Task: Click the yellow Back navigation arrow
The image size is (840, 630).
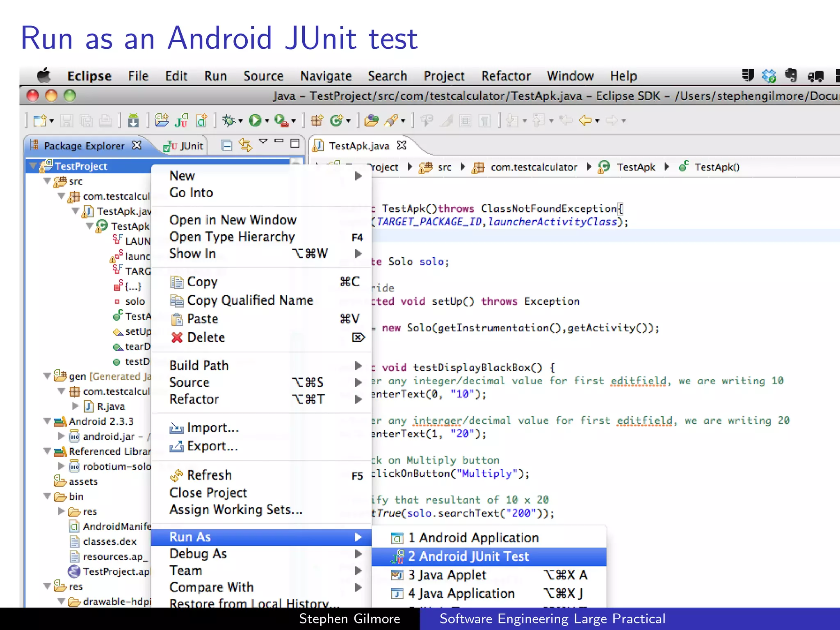Action: point(585,121)
